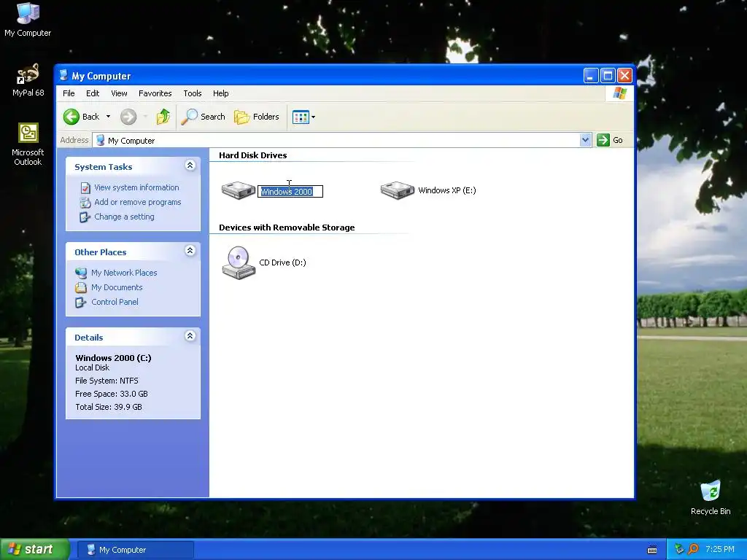
Task: Open My Network Places link
Action: pos(124,273)
